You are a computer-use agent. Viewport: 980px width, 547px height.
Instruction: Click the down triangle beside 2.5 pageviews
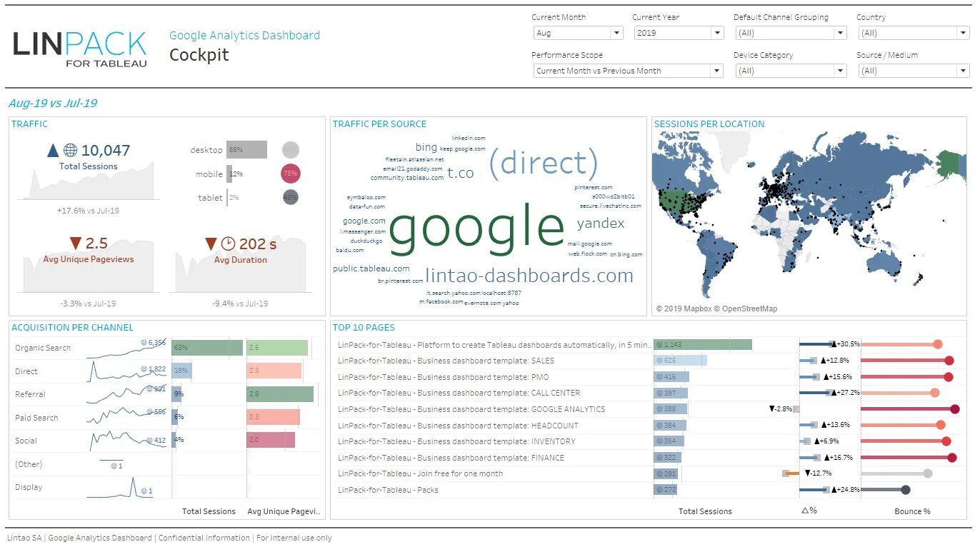coord(76,244)
